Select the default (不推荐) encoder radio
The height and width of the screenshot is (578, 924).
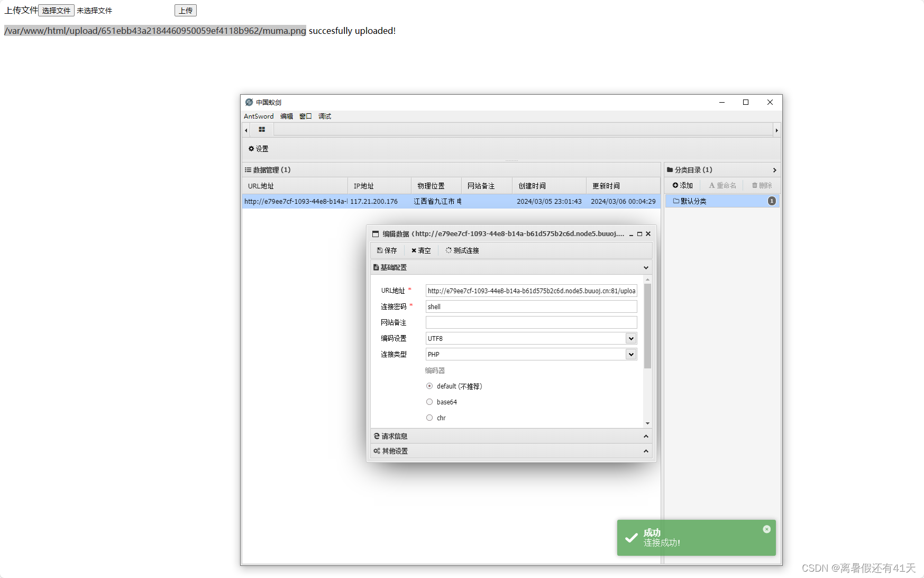tap(429, 386)
